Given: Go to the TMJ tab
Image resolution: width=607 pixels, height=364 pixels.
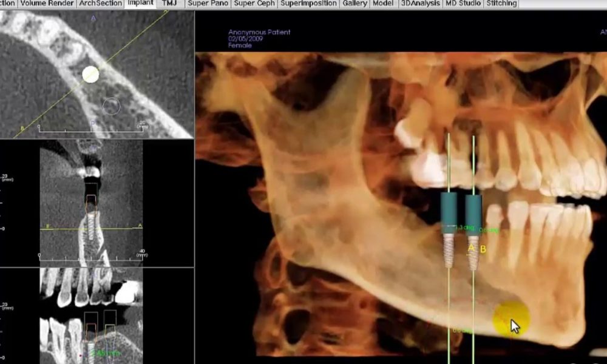Looking at the screenshot, I should pyautogui.click(x=169, y=4).
